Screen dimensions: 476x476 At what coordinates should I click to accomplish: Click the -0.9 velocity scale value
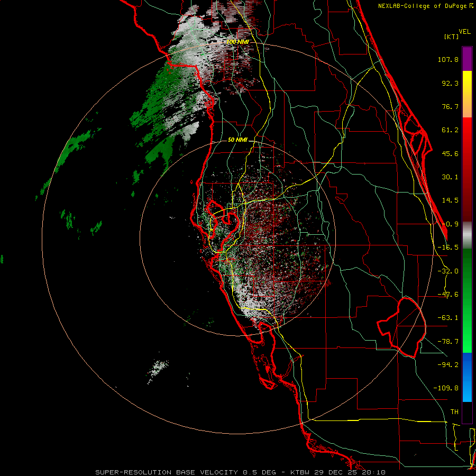pyautogui.click(x=450, y=224)
